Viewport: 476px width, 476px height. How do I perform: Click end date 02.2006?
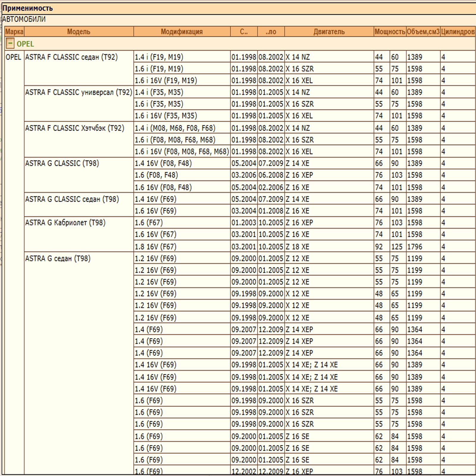coord(271,187)
